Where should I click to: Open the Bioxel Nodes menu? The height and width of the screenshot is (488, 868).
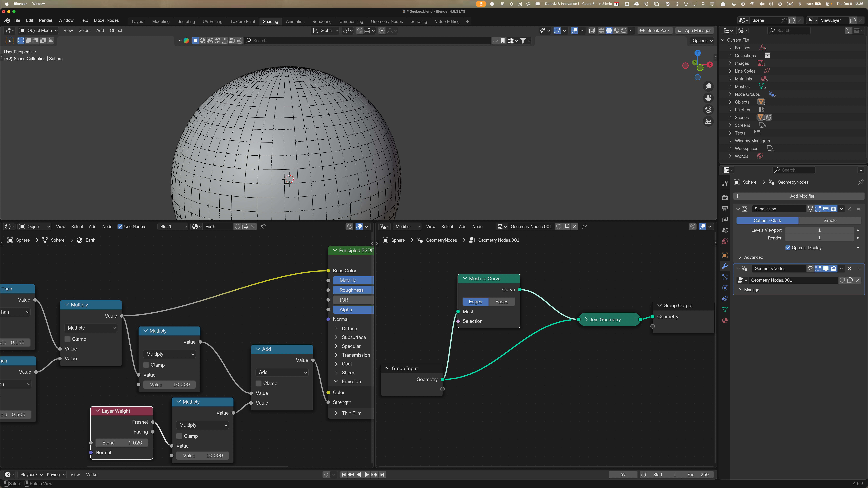coord(106,20)
